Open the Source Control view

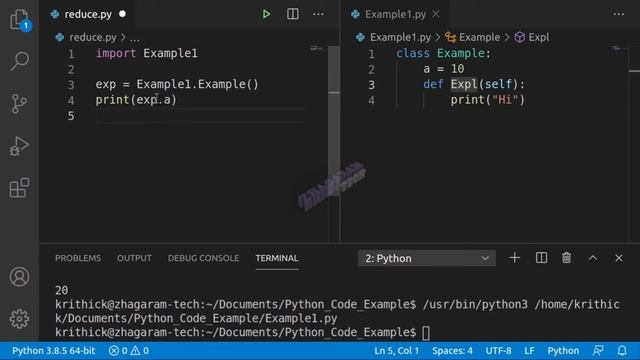(19, 104)
